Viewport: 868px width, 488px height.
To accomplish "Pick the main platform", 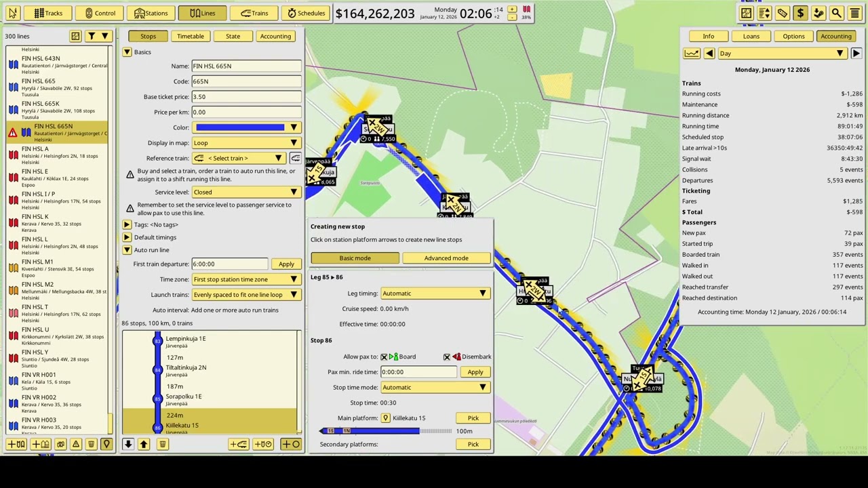I will pyautogui.click(x=473, y=418).
